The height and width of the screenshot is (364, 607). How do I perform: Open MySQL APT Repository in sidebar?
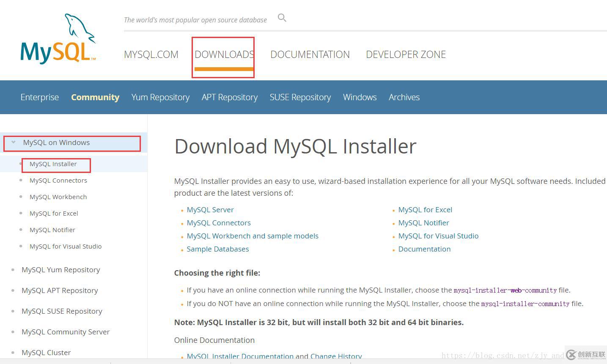coord(60,290)
